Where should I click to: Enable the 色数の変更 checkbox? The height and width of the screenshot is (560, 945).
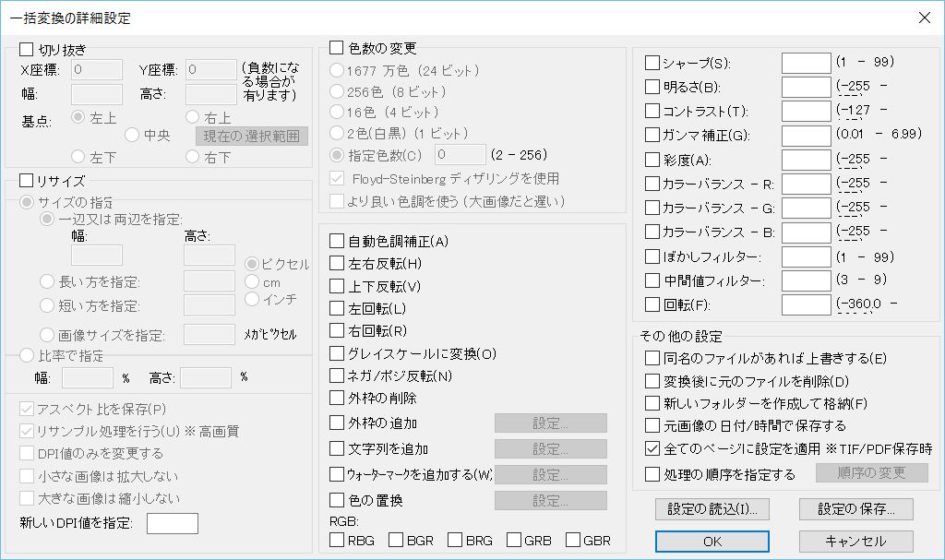(x=336, y=47)
